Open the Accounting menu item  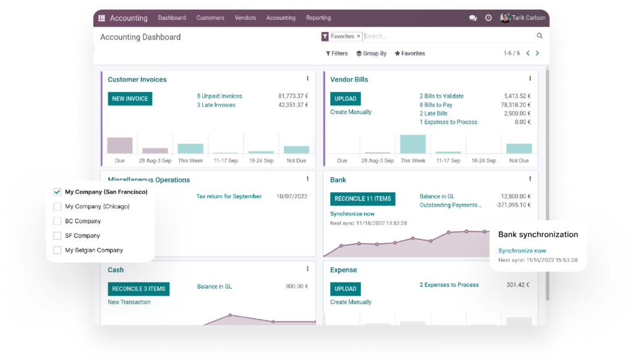coord(281,18)
